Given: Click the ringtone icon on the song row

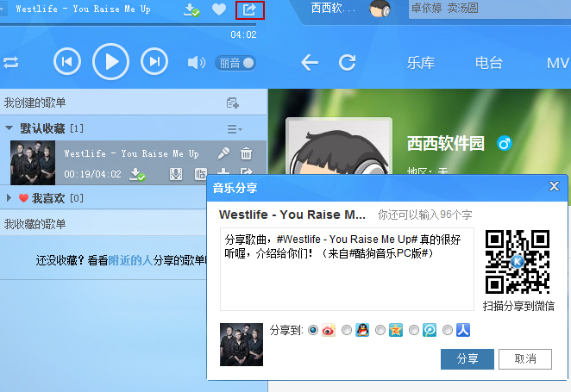Looking at the screenshot, I should [x=200, y=174].
